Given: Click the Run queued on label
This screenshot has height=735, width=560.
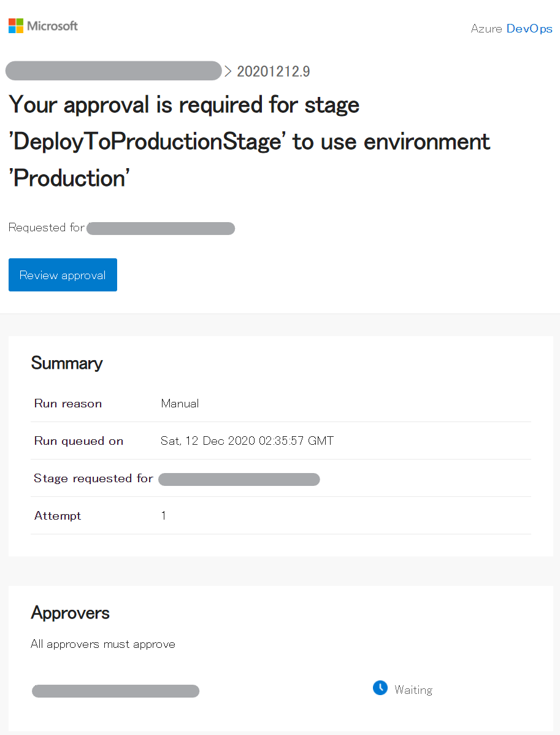Looking at the screenshot, I should coord(79,441).
